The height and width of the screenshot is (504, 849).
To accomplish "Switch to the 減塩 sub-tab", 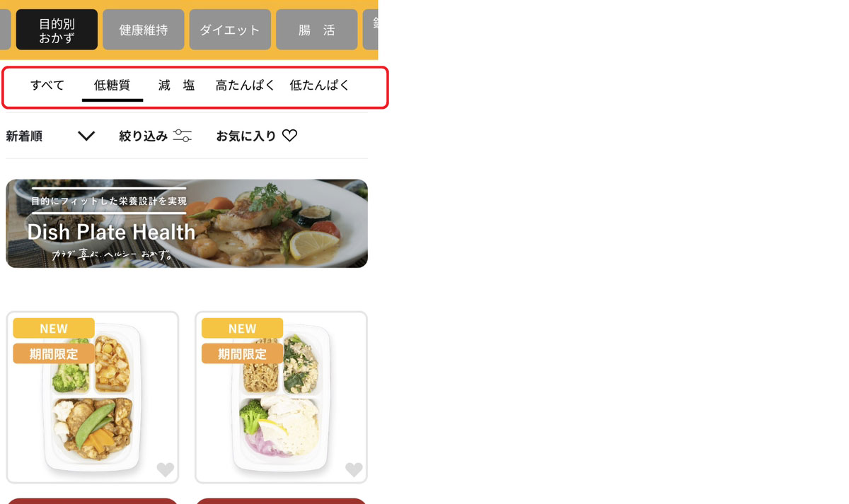I will click(x=177, y=86).
